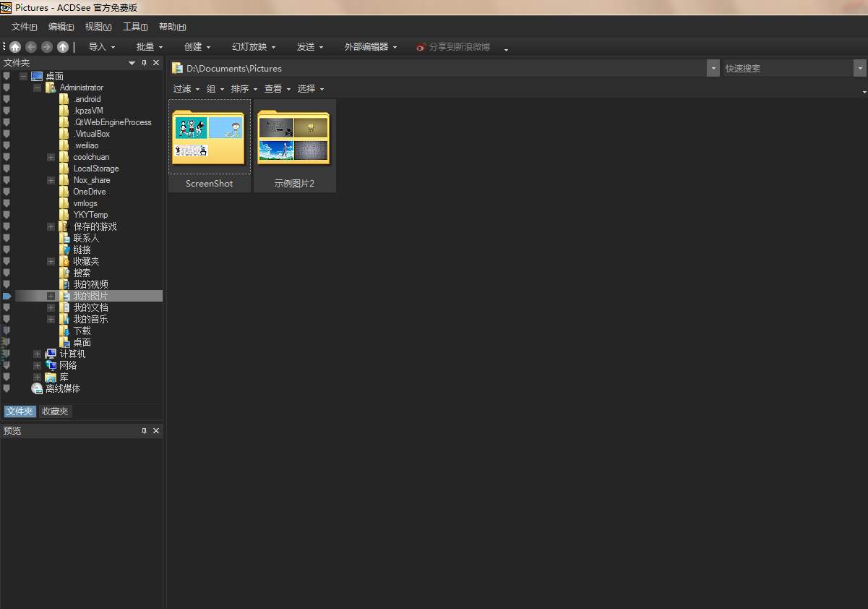Open the 示例图片2 folder thumbnail
Screen dimensions: 868x609
[293, 140]
